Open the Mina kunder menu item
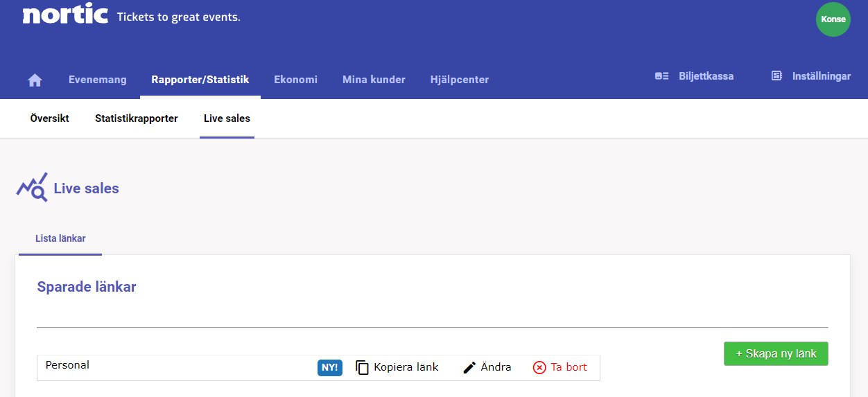868x397 pixels. 374,80
